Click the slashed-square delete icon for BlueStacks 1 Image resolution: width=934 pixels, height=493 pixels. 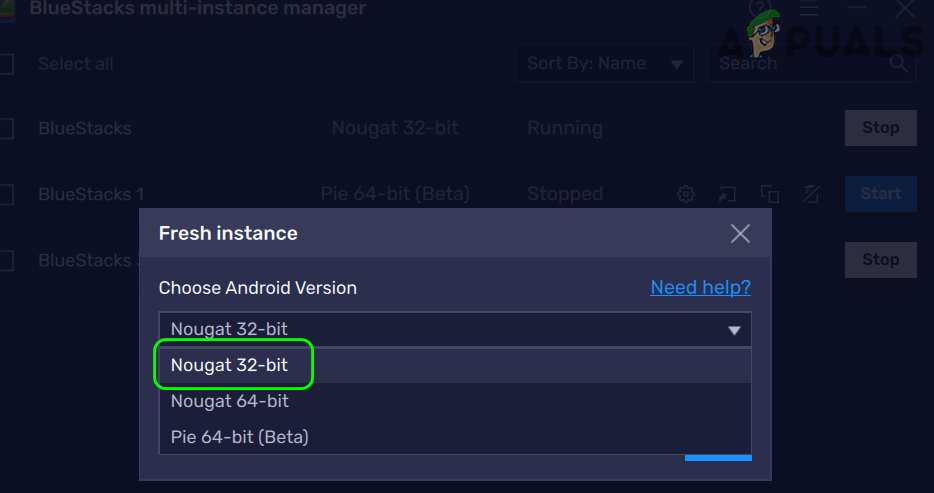pos(811,194)
